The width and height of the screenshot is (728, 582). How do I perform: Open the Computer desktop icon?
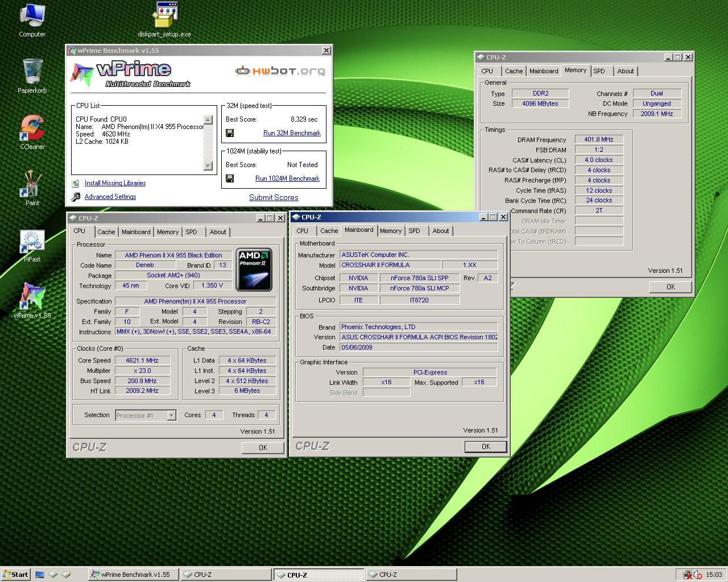coord(32,20)
